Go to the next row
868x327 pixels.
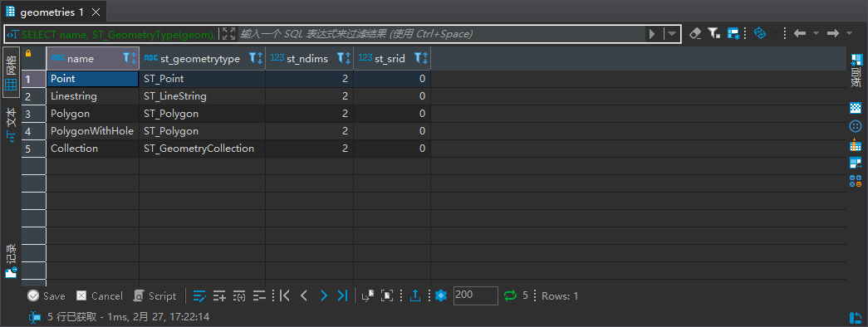click(324, 296)
